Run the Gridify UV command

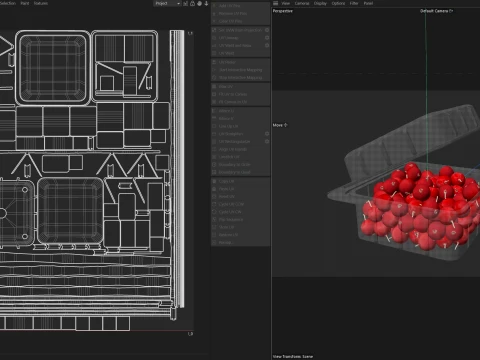tap(240, 157)
